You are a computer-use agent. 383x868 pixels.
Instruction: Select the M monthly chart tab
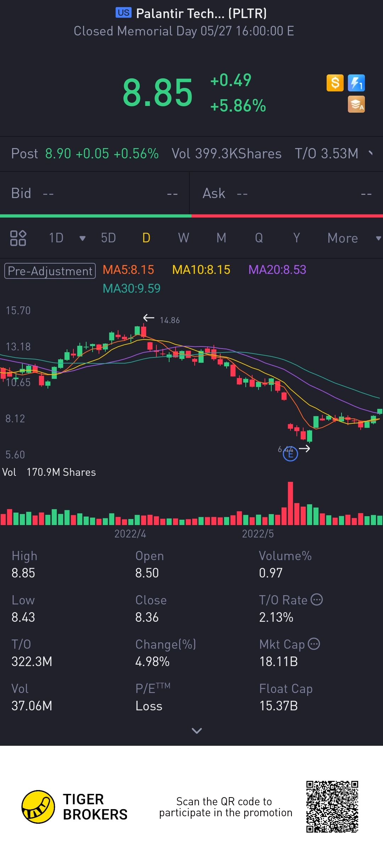(x=221, y=238)
